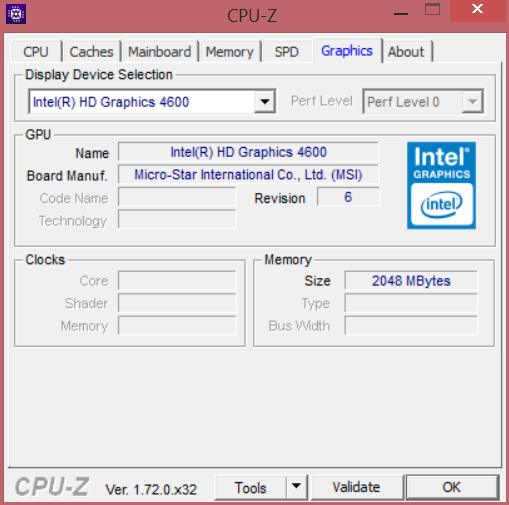Screen dimensions: 509x505
Task: Minimize the CPU-Z window
Action: coord(401,13)
